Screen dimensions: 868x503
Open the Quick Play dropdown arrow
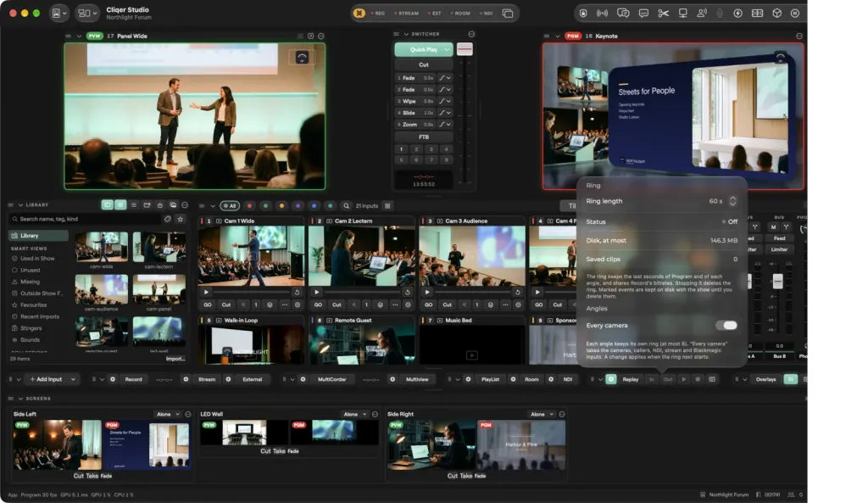pos(447,49)
